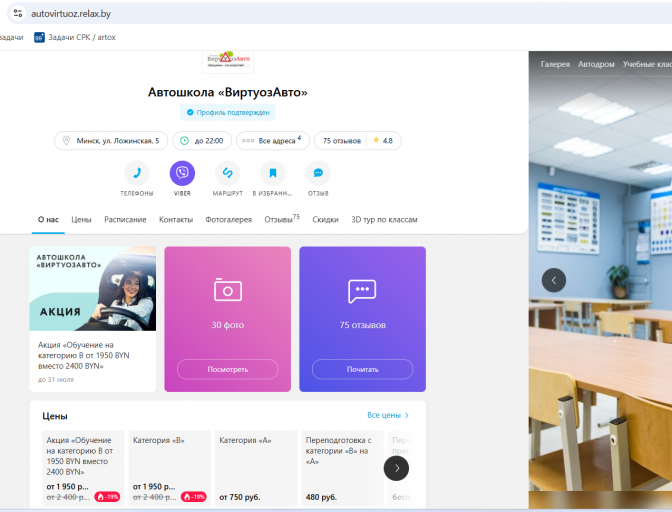Screen dimensions: 672x512
Task: Open Переподготовка с категории «В» на «А» card
Action: coord(342,468)
